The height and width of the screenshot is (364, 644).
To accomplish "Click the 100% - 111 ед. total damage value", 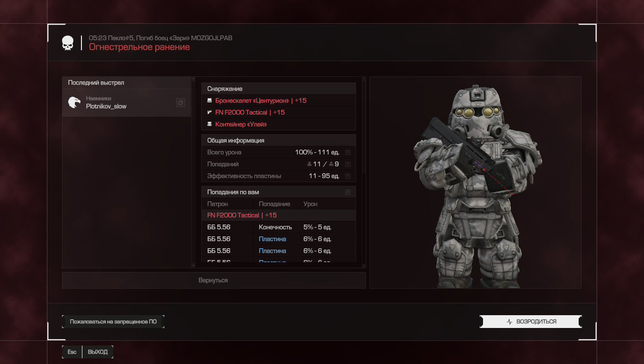I will click(317, 152).
